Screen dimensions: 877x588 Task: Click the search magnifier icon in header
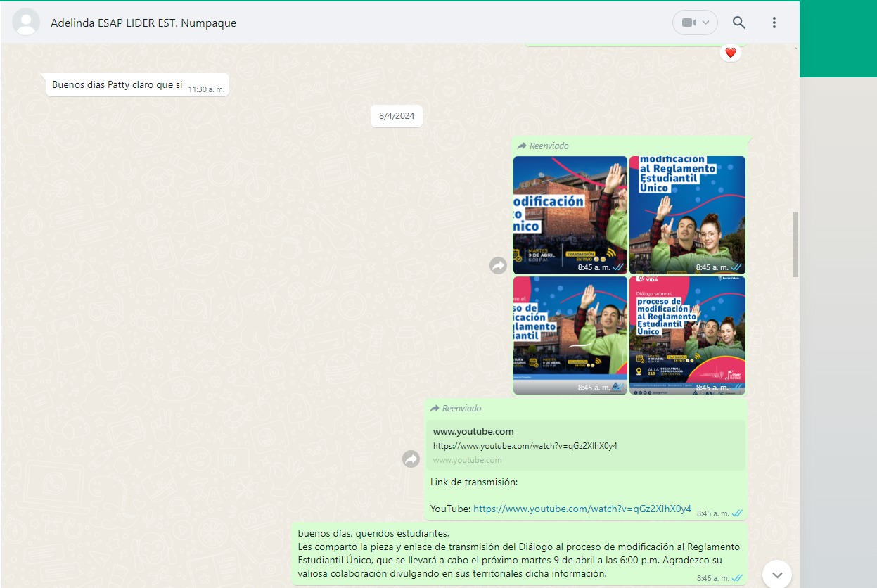738,23
